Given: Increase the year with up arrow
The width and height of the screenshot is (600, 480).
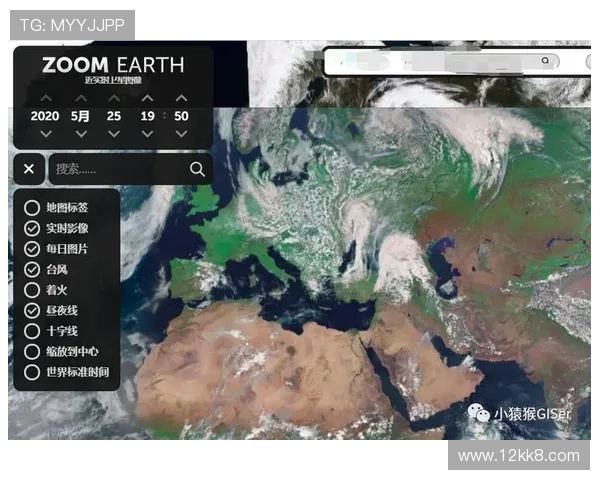Looking at the screenshot, I should pos(45,98).
